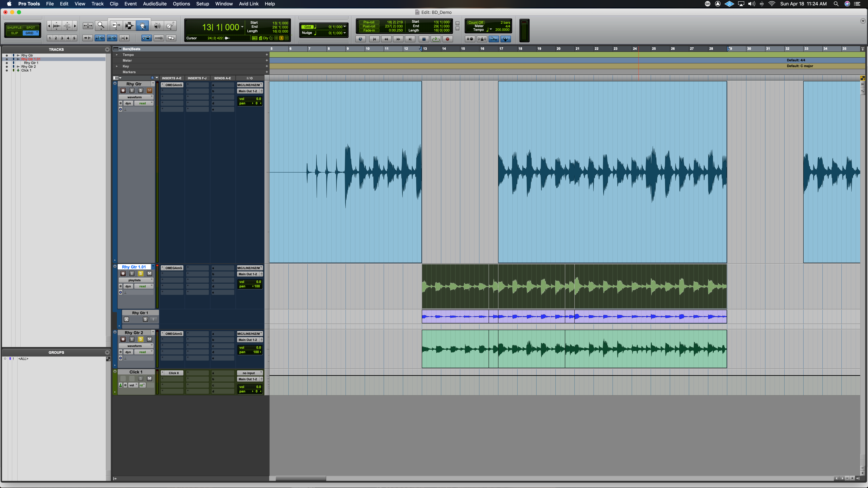Enable Slip edit mode
Image resolution: width=868 pixels, height=488 pixels.
14,33
